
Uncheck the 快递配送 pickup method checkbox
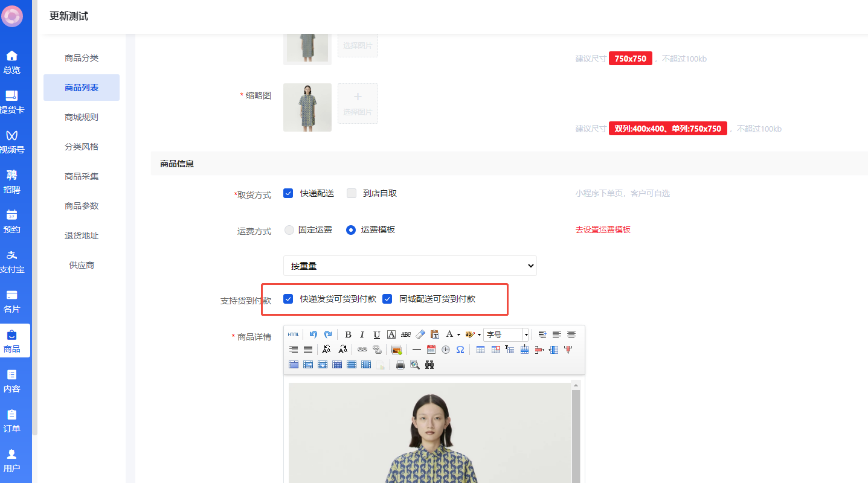tap(288, 193)
